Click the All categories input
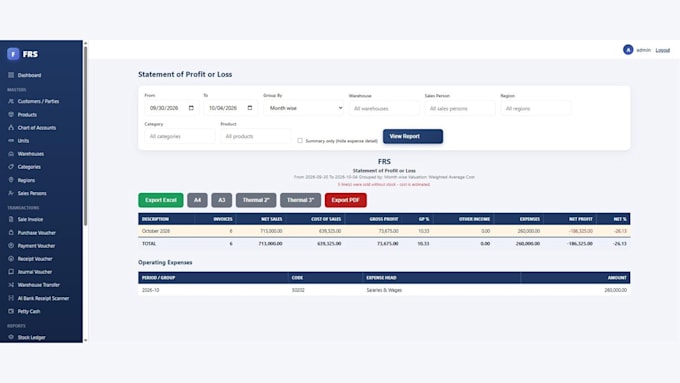Viewport: 680px width, 383px height. point(180,136)
